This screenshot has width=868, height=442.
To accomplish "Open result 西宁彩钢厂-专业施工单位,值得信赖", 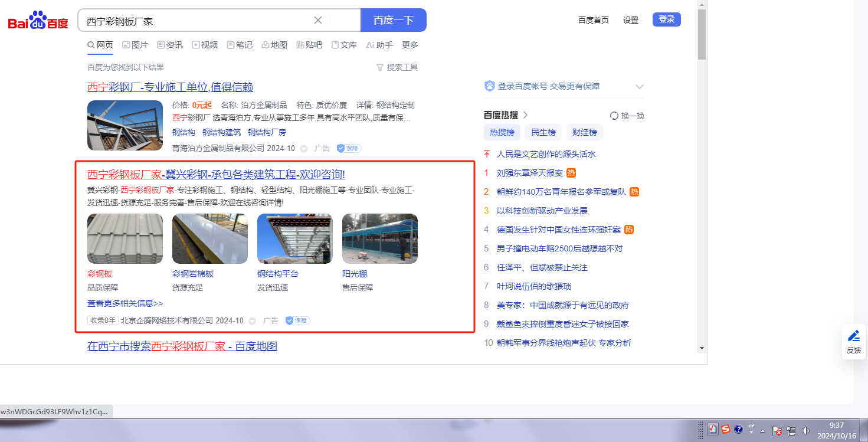I will (x=170, y=87).
